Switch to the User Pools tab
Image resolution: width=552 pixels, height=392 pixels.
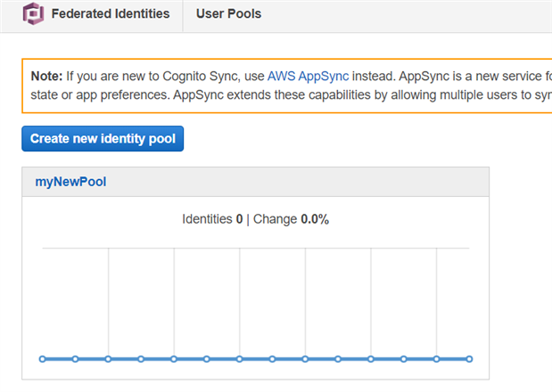point(228,14)
